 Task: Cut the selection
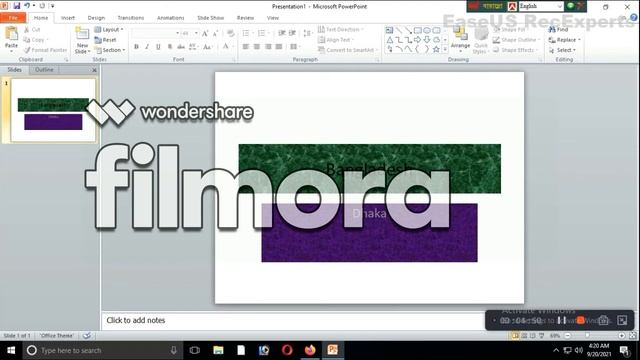32,29
